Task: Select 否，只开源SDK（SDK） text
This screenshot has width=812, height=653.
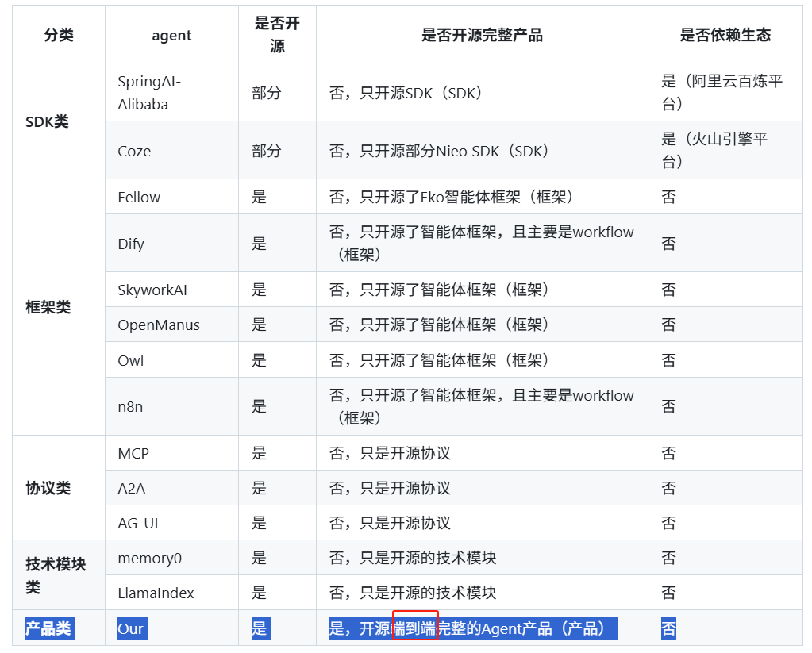Action: [406, 93]
